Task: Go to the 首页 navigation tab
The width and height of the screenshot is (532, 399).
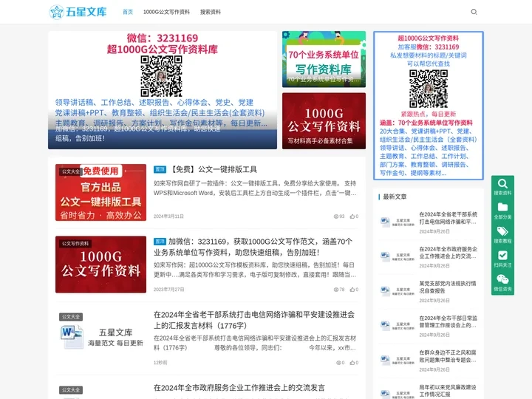Action: [128, 12]
